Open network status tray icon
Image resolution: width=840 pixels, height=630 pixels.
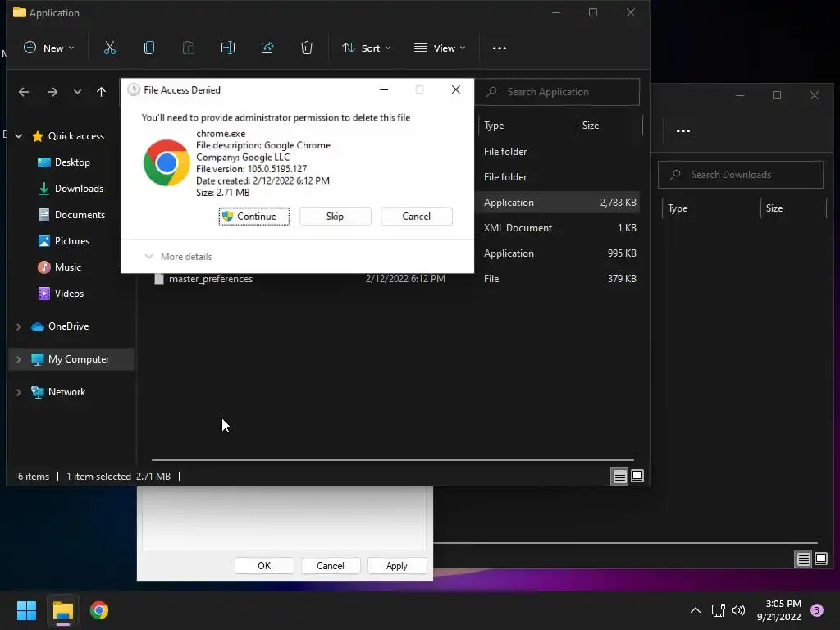[718, 610]
